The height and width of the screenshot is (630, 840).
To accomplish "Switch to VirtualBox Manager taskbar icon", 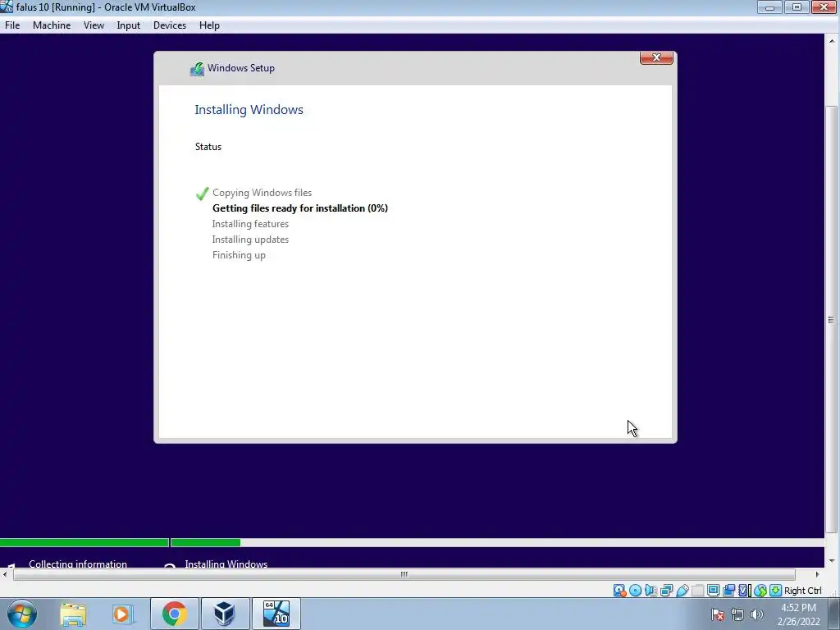I will tap(225, 614).
